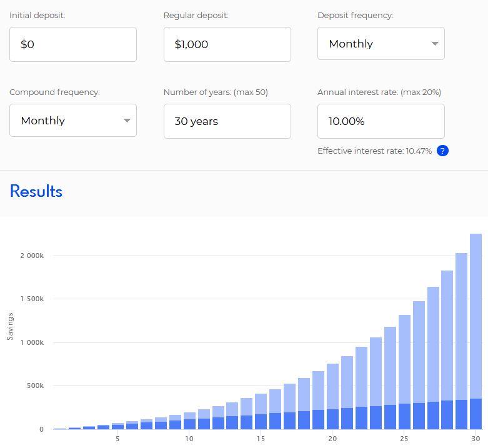Click the light blue portion of year 30 bar
This screenshot has height=448, width=488.
pyautogui.click(x=476, y=312)
